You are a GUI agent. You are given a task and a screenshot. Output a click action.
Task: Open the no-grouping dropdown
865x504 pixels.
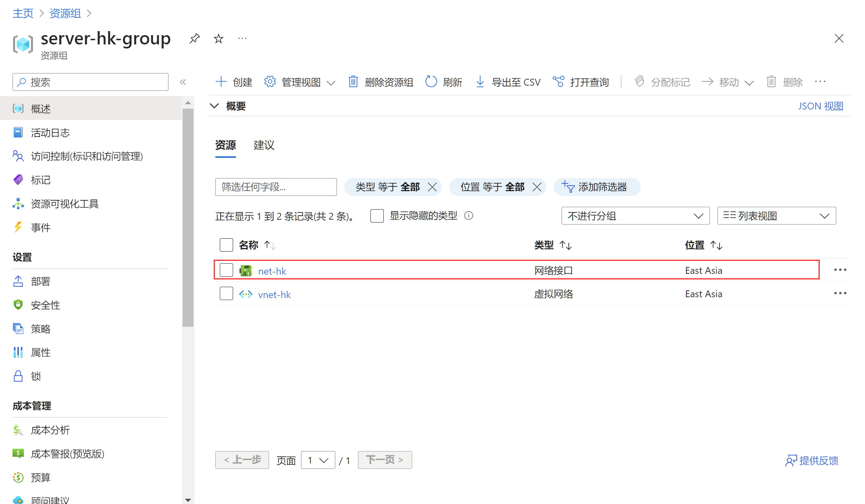pos(635,216)
